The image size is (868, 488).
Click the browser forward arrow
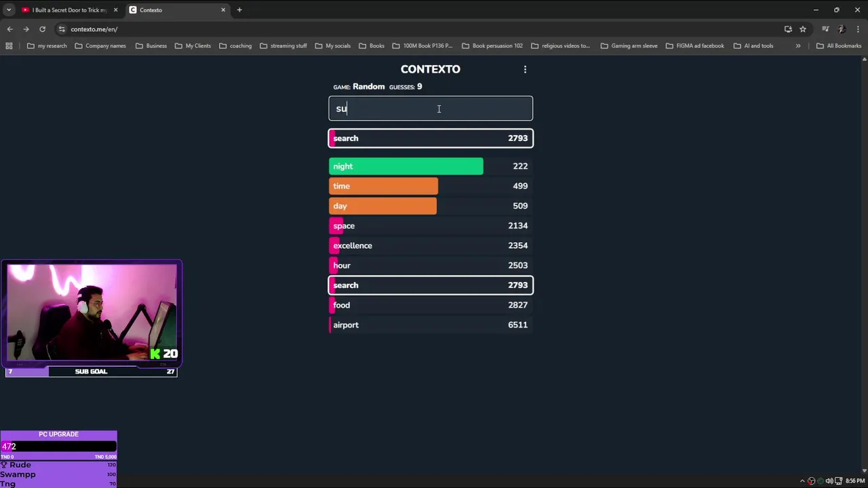point(26,29)
